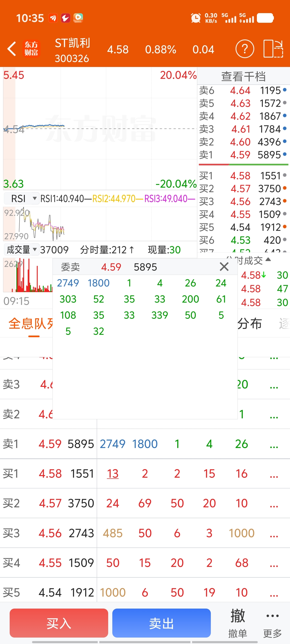Image resolution: width=290 pixels, height=644 pixels.
Task: Close the 委卖 4.59 popup
Action: [x=224, y=267]
